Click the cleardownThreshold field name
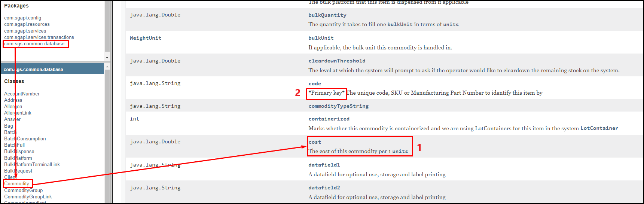The image size is (644, 204). 337,61
